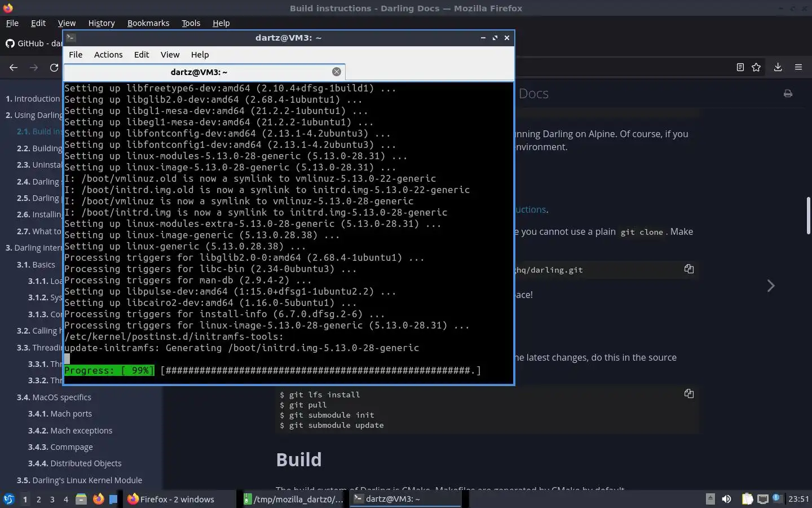Click the apt Progress 99% bar
812x508 pixels.
(272, 371)
